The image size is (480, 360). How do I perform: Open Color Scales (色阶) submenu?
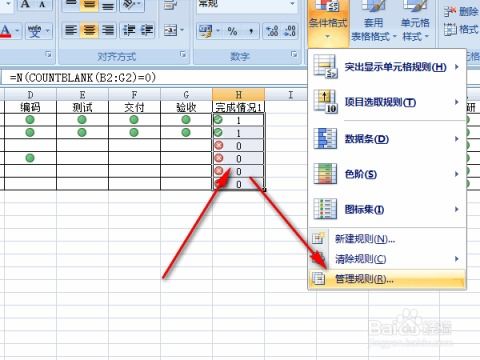click(387, 174)
